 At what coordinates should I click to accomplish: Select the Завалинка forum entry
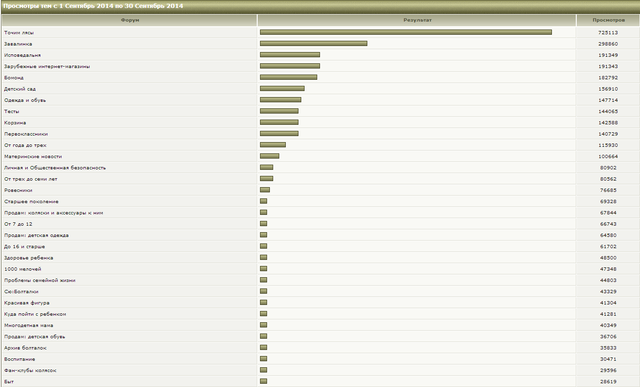click(18, 44)
